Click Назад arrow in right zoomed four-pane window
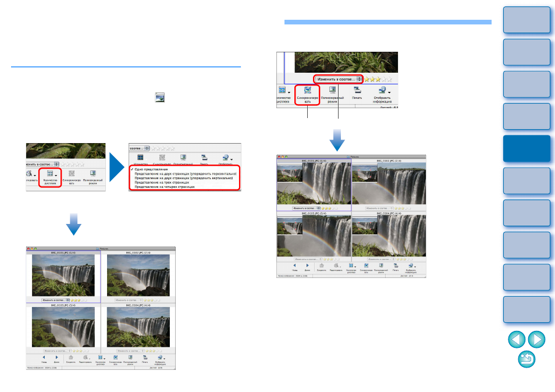555x392 pixels. [294, 265]
